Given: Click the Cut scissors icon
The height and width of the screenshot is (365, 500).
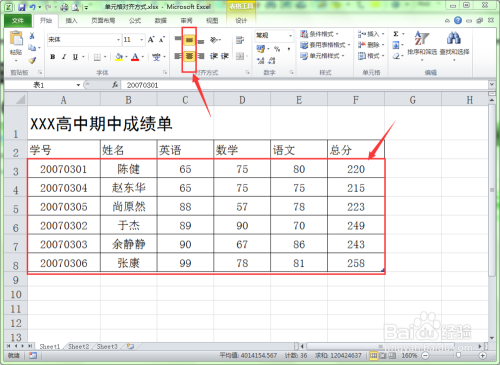Looking at the screenshot, I should coord(32,36).
